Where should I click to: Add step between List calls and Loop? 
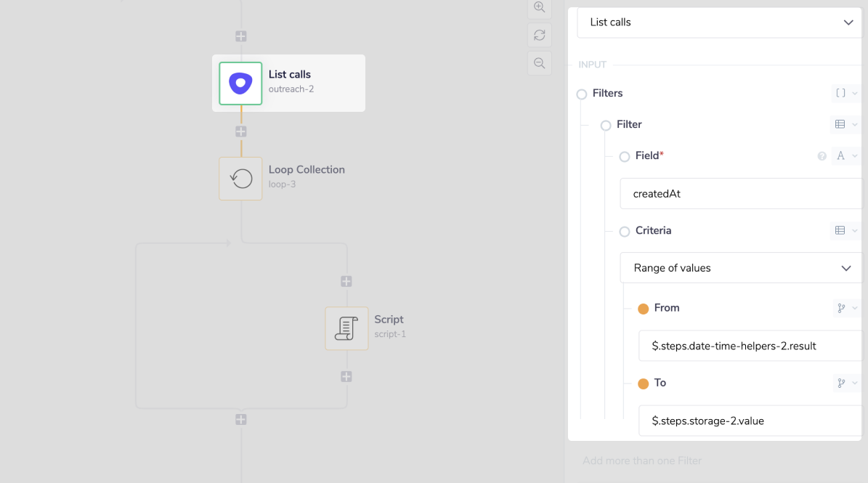tap(240, 131)
